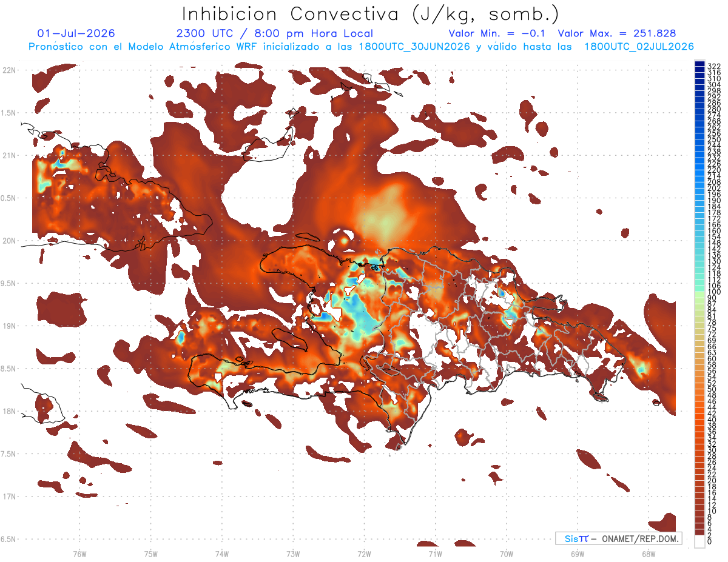Screen dimensions: 728x562
Task: Click the longitude label "71W"
Action: pyautogui.click(x=435, y=554)
